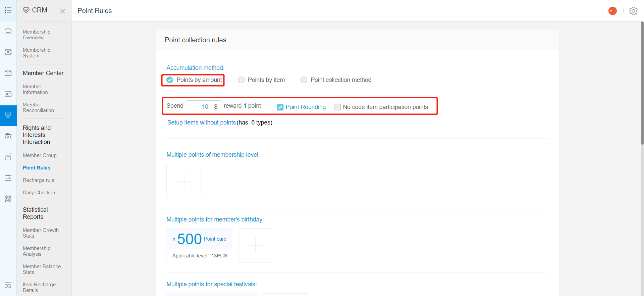Click the sliders settings icon in rail

(8, 178)
